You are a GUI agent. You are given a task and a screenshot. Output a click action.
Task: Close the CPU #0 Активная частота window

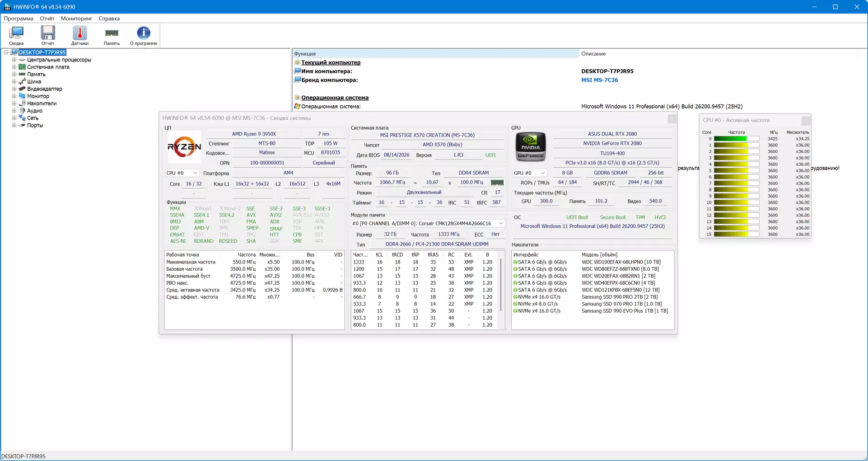pyautogui.click(x=806, y=121)
